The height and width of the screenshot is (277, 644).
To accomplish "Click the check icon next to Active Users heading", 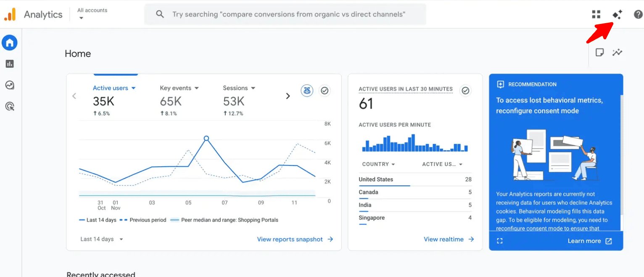I will (x=465, y=90).
